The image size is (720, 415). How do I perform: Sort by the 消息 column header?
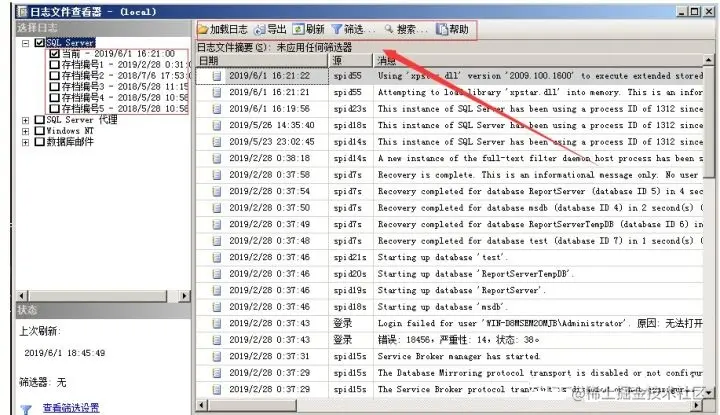tap(538, 61)
